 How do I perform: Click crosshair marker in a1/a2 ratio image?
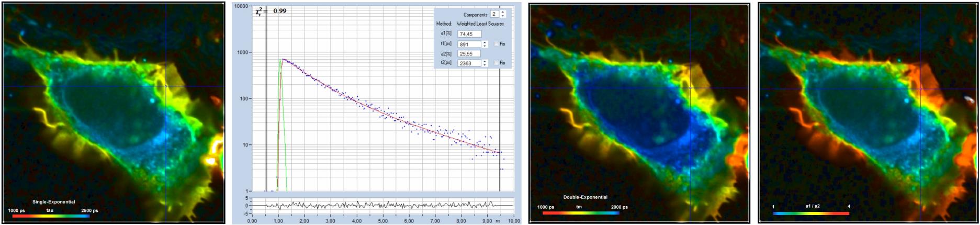coord(921,88)
